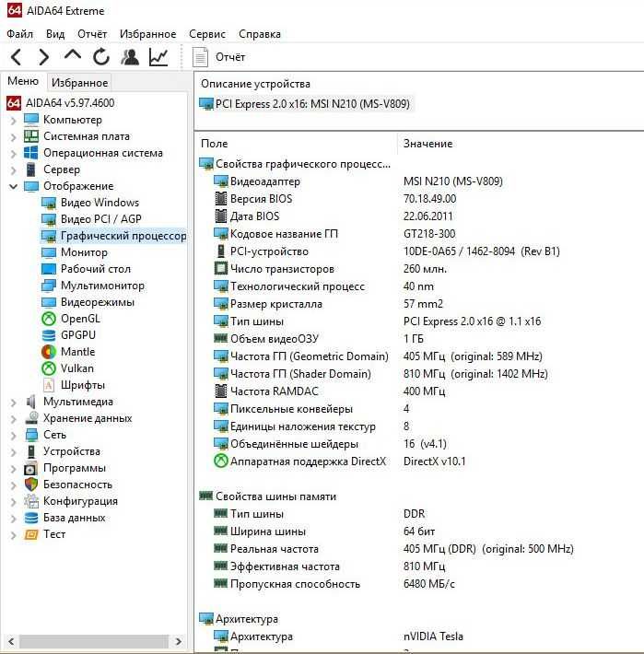
Task: Click left arrow of tree horizontal scrollbar
Action: click(11, 641)
